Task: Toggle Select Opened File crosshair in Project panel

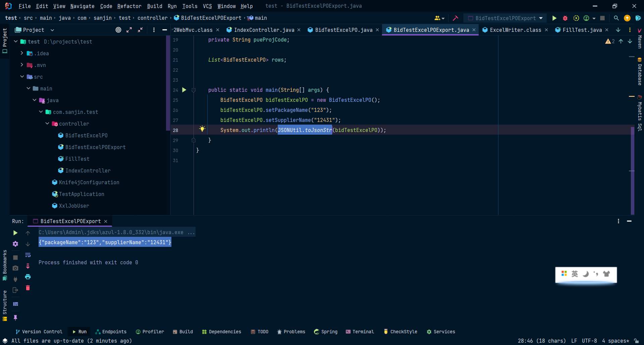Action: 118,30
